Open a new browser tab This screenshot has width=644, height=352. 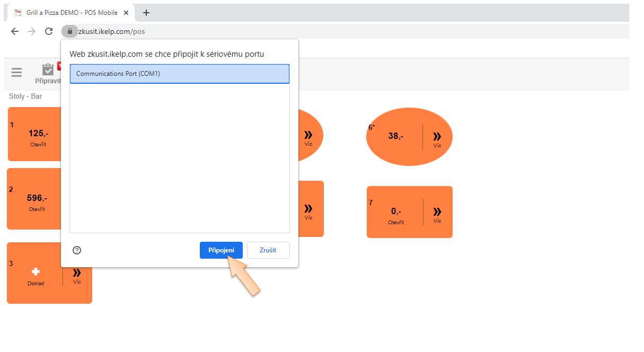[x=146, y=13]
